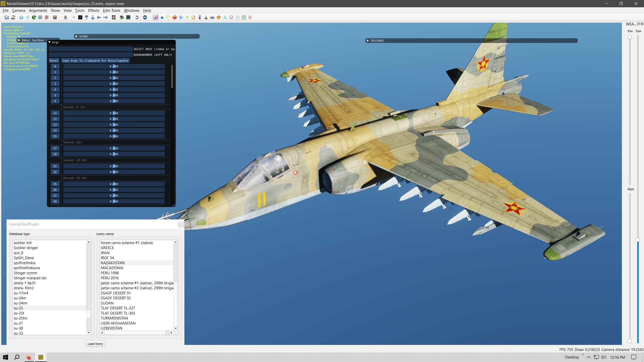Select UZBEKISTAN in the livery list
644x362 pixels.
(x=111, y=328)
